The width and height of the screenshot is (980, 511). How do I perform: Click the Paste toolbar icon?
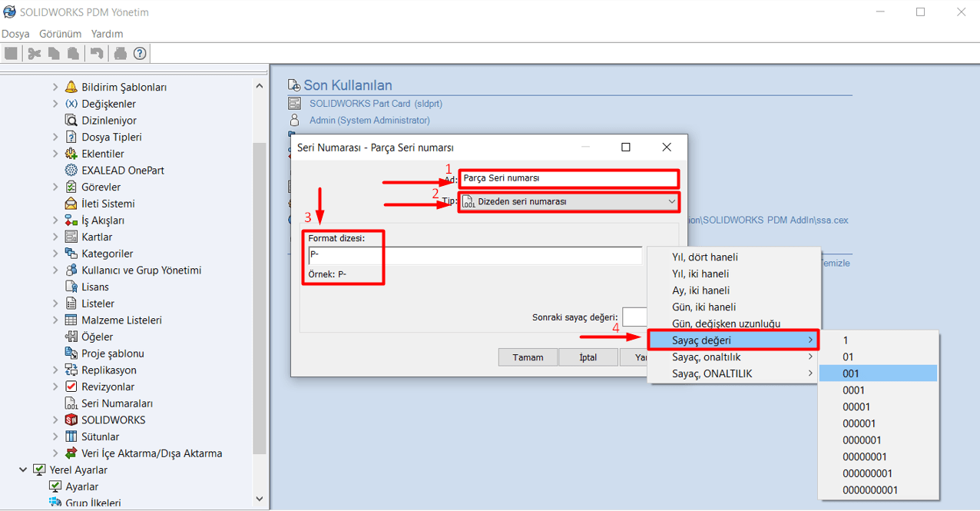(72, 54)
